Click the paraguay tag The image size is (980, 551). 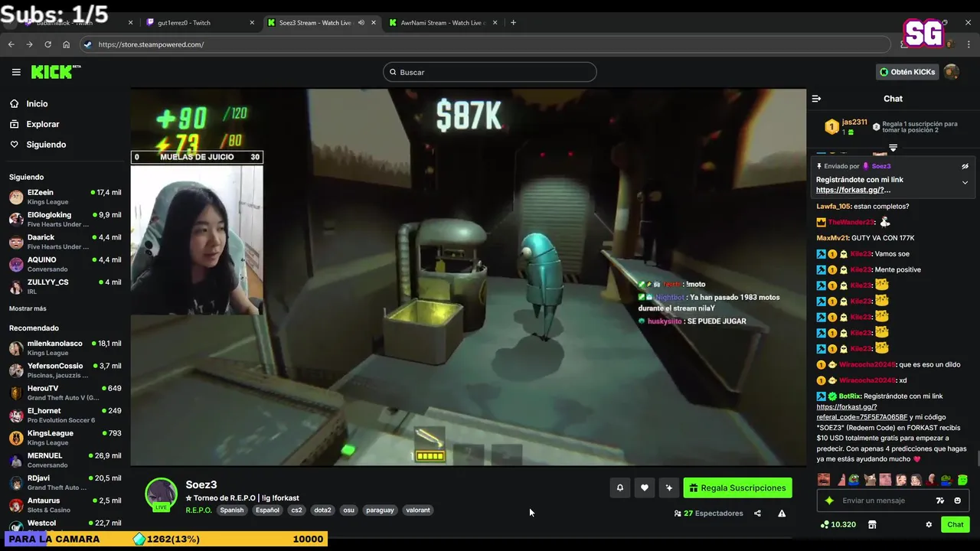tap(380, 510)
